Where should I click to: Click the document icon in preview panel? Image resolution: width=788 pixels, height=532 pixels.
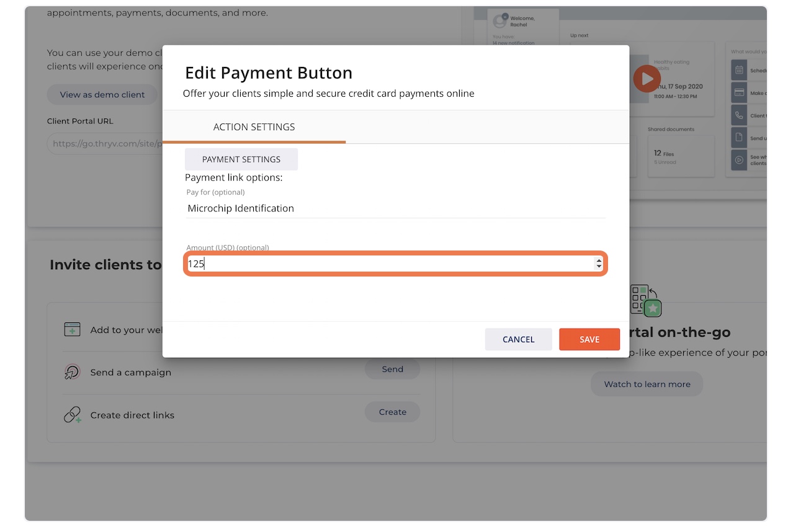739,138
